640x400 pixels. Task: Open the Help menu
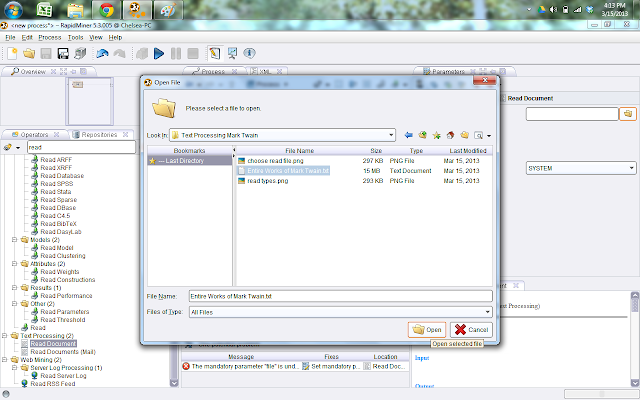(116, 38)
